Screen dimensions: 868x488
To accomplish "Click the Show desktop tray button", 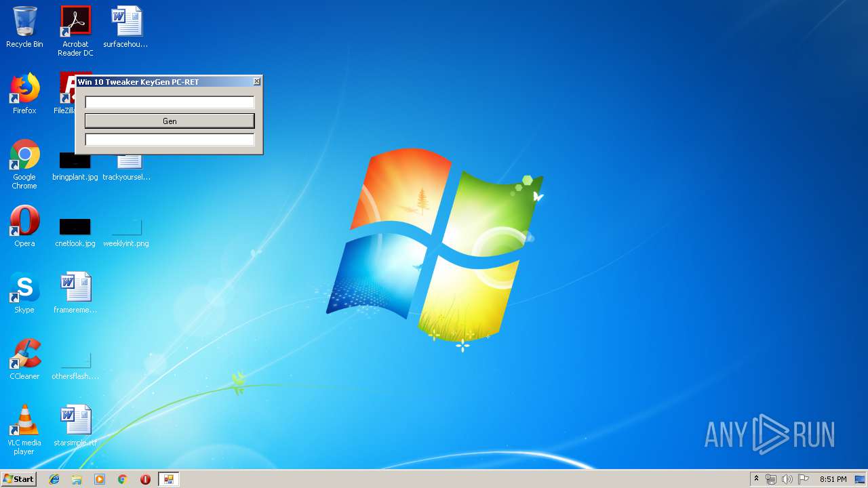I will pyautogui.click(x=861, y=479).
